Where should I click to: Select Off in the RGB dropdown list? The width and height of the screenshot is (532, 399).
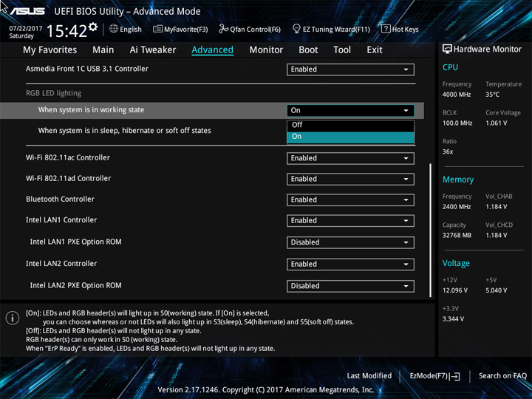tap(350, 125)
